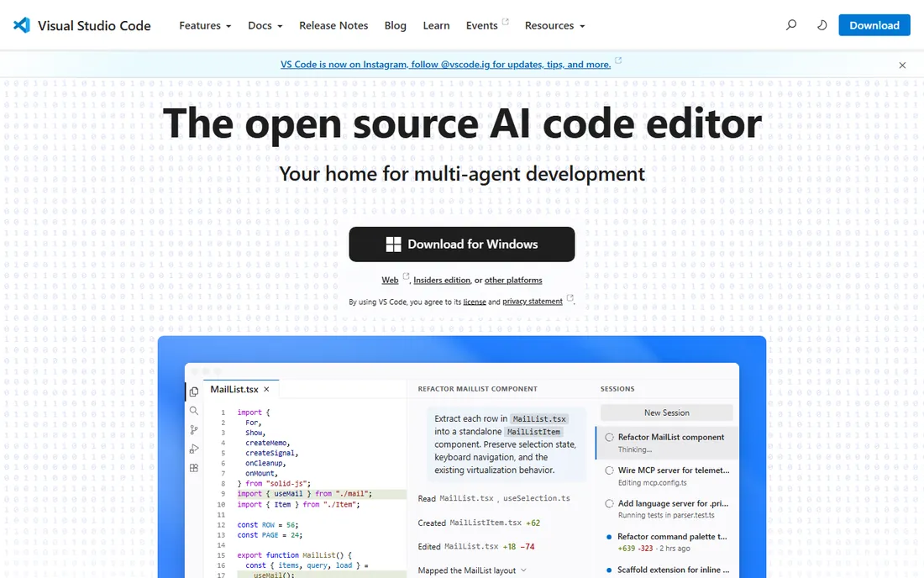This screenshot has height=578, width=924.
Task: Click the Source Control branch icon
Action: 194,429
